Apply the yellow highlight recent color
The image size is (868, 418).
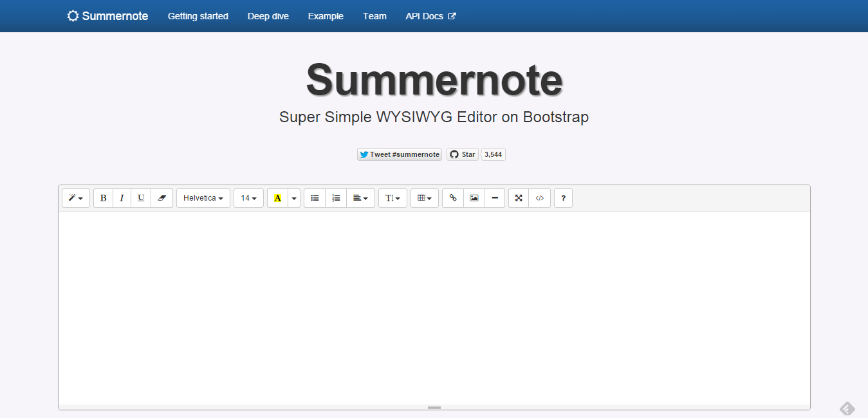(277, 198)
